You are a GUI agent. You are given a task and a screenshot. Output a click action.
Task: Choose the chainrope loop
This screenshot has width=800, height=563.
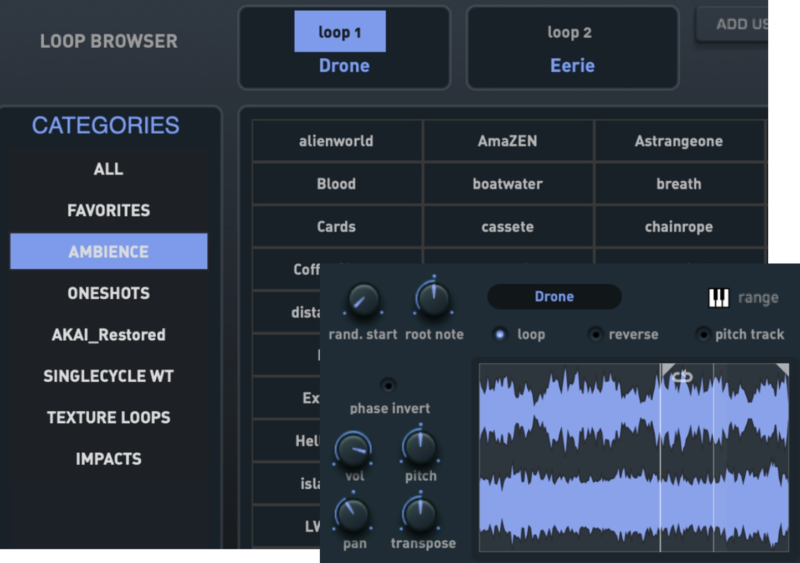tap(680, 227)
